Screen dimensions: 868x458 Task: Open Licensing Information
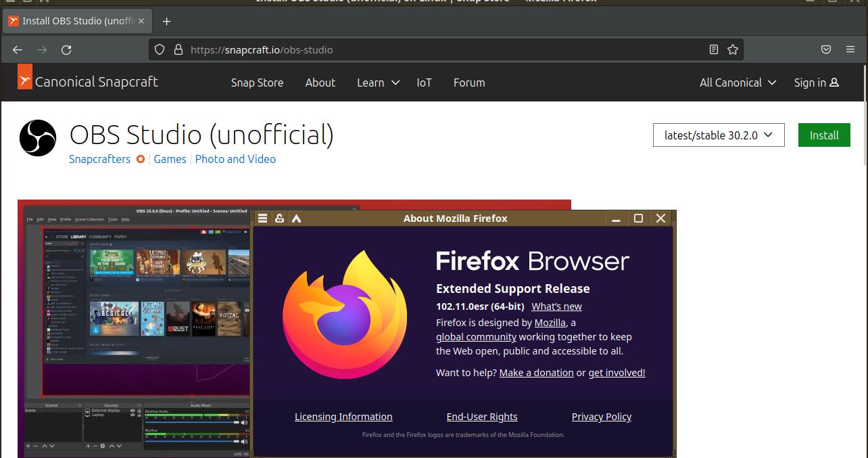point(343,417)
